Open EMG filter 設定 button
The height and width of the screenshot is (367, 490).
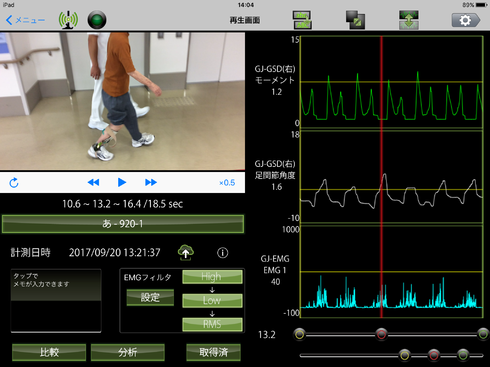click(150, 297)
